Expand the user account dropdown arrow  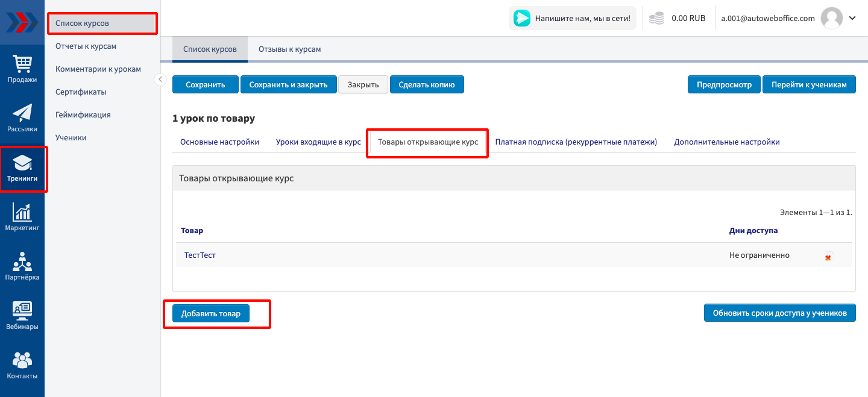click(852, 18)
